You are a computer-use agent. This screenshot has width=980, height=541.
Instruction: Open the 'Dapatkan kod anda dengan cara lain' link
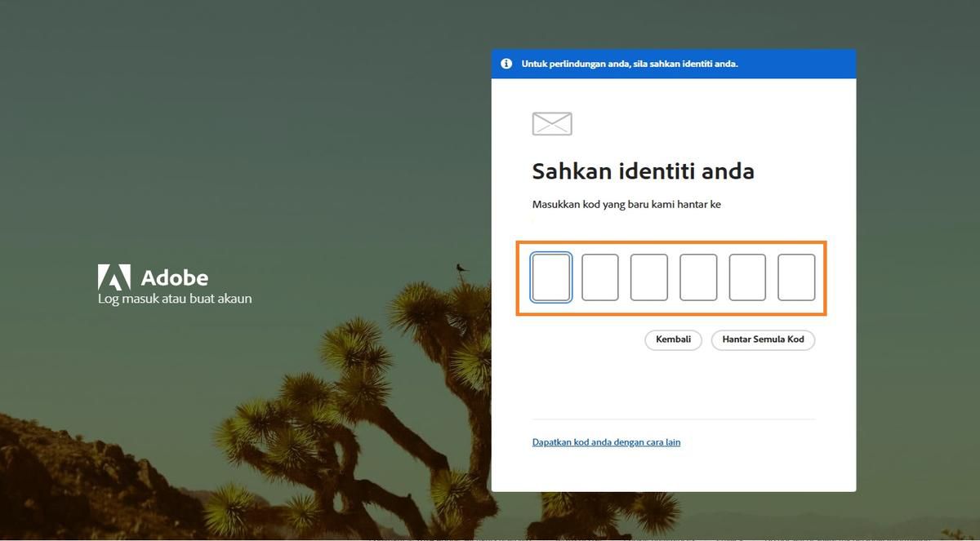606,441
